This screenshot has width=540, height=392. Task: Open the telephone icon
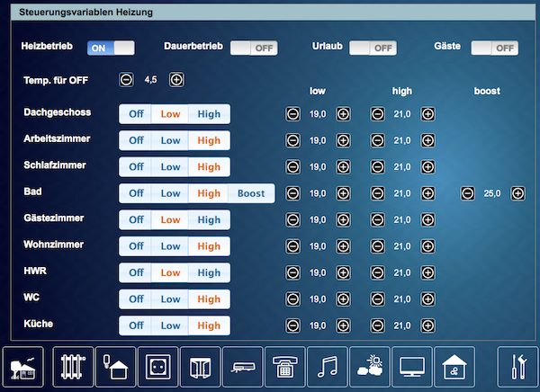[285, 367]
